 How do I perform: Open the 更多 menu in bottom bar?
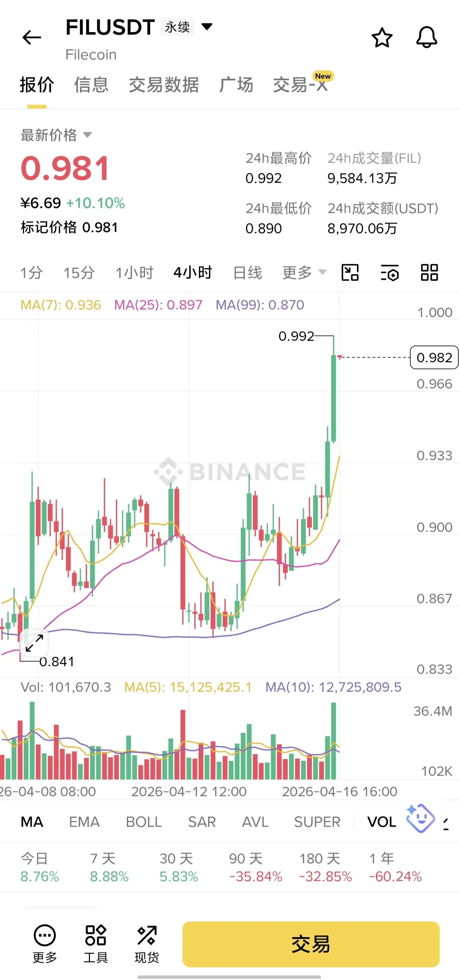point(45,944)
